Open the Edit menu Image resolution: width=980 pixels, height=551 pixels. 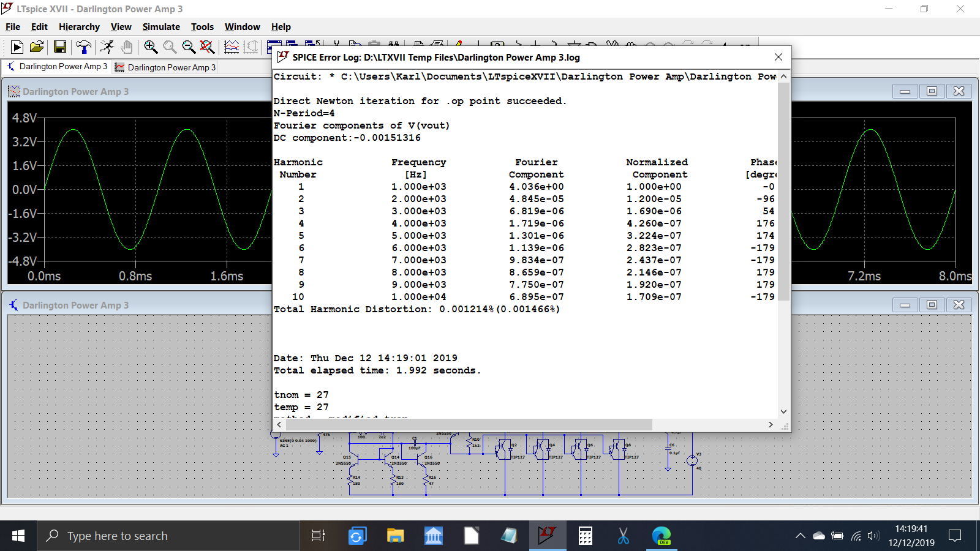click(x=39, y=27)
